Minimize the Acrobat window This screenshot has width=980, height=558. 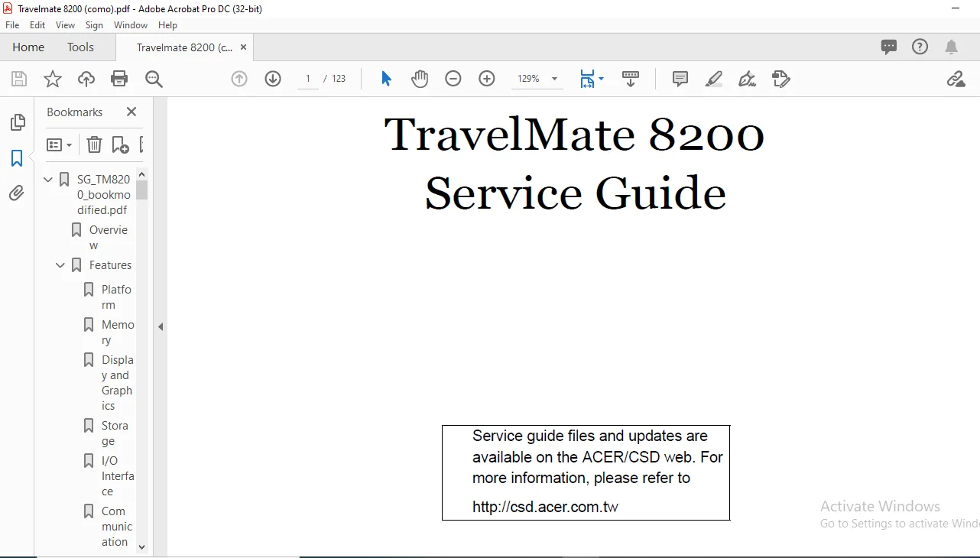(956, 8)
